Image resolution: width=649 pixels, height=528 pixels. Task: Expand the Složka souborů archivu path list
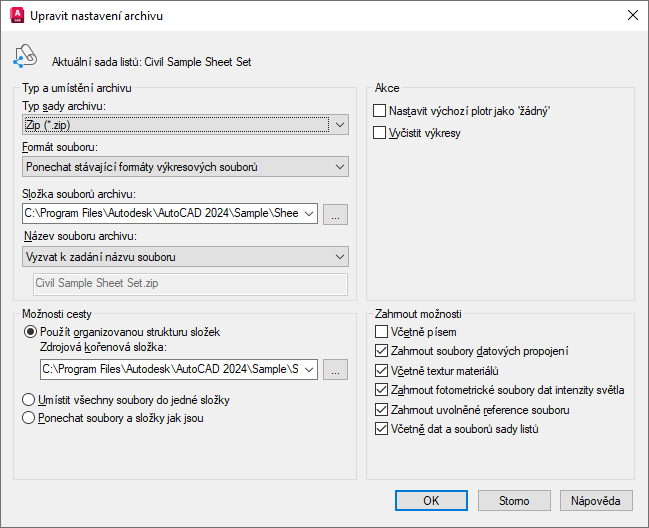point(309,214)
